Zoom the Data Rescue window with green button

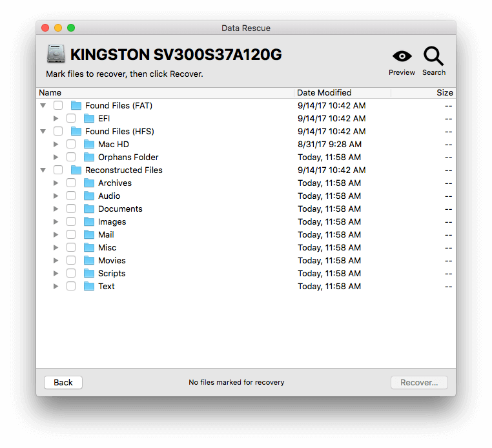71,28
